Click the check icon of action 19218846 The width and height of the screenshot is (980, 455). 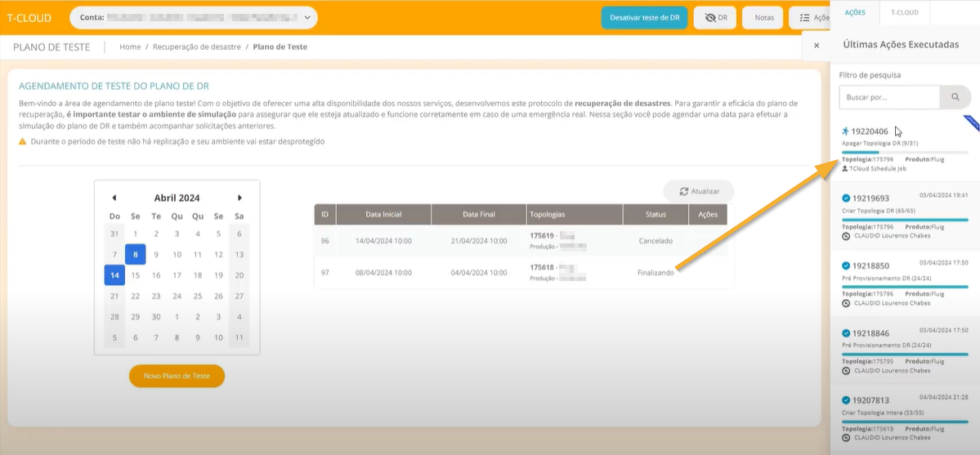click(x=846, y=333)
